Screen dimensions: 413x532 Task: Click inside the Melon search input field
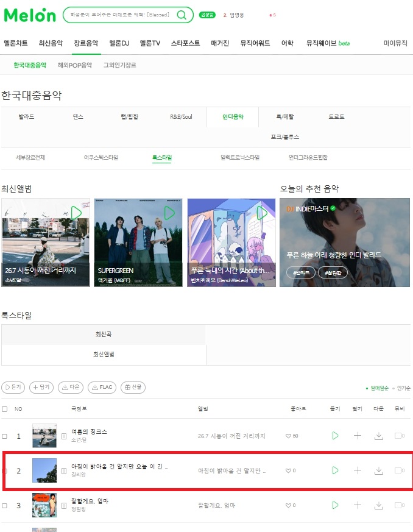click(119, 15)
